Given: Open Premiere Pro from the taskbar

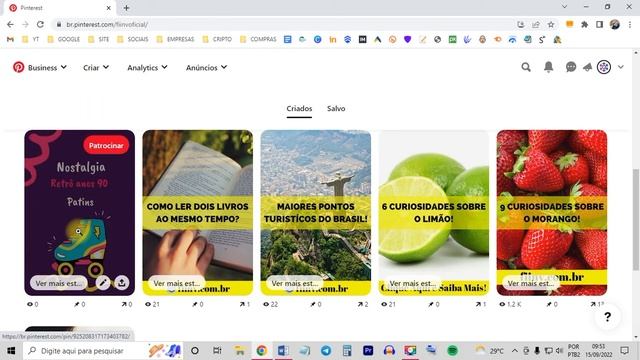Looking at the screenshot, I should pos(368,350).
